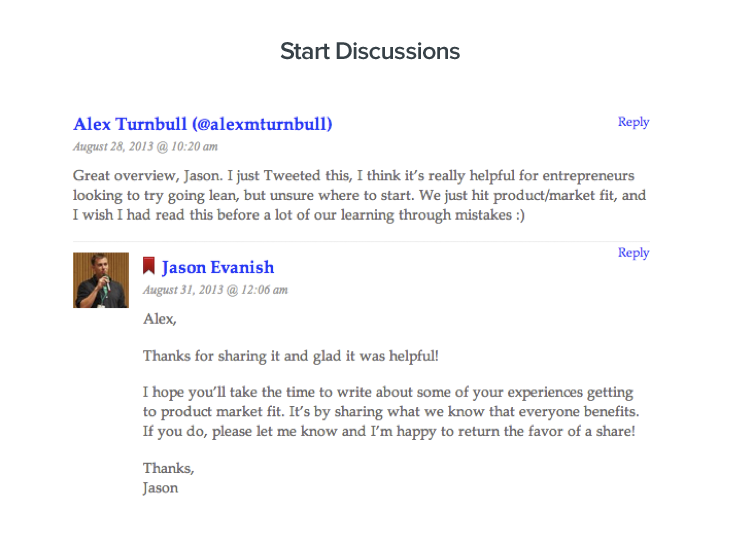741x544 pixels.
Task: Click the Start Discussions heading
Action: coord(370,52)
